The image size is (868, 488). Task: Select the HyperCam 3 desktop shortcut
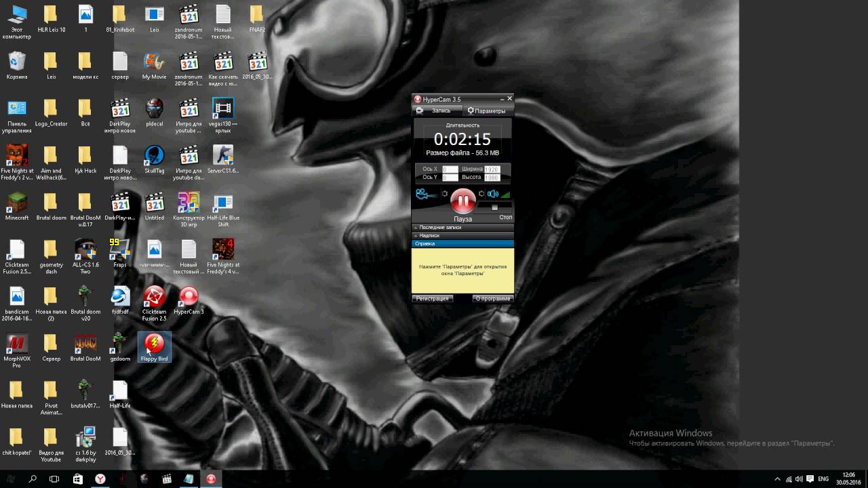(189, 301)
